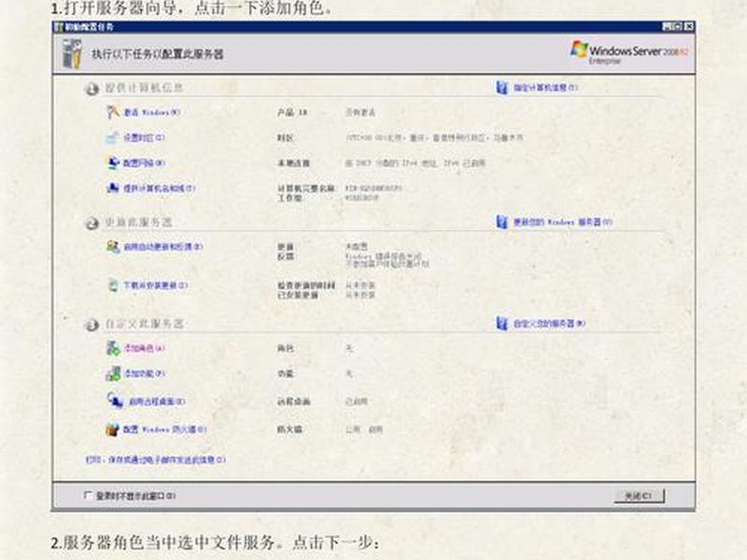Open the 启用自动更新和反馈 link
747x560 pixels.
click(162, 246)
